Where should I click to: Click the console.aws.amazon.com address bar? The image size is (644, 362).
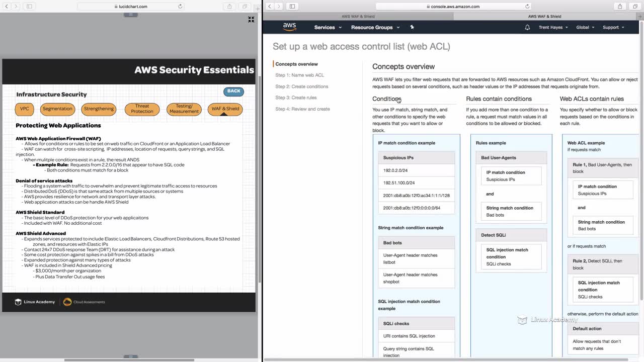[x=454, y=7]
